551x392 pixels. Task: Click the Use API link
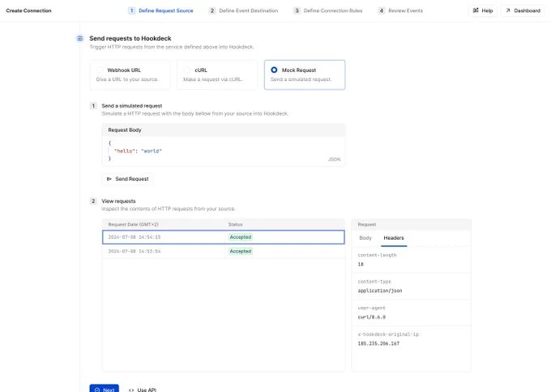point(143,390)
